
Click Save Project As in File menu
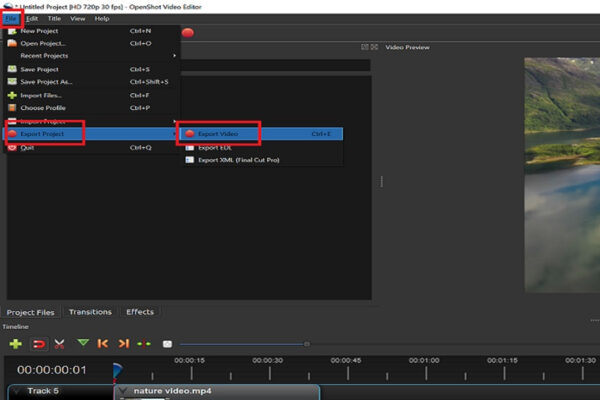click(46, 81)
